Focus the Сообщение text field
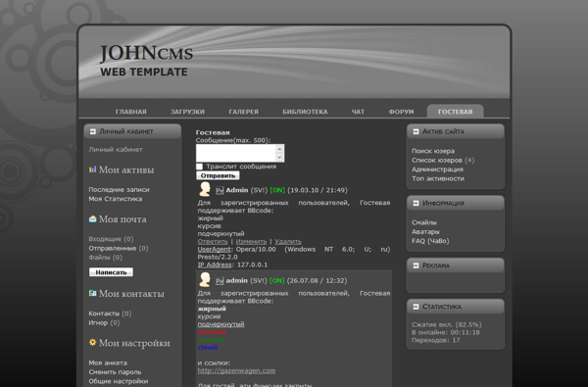This screenshot has height=387, width=588. (236, 154)
